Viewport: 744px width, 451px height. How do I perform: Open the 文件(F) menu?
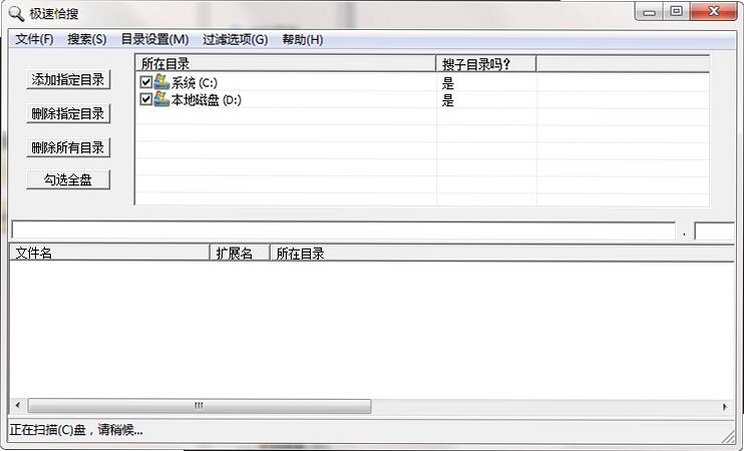34,39
